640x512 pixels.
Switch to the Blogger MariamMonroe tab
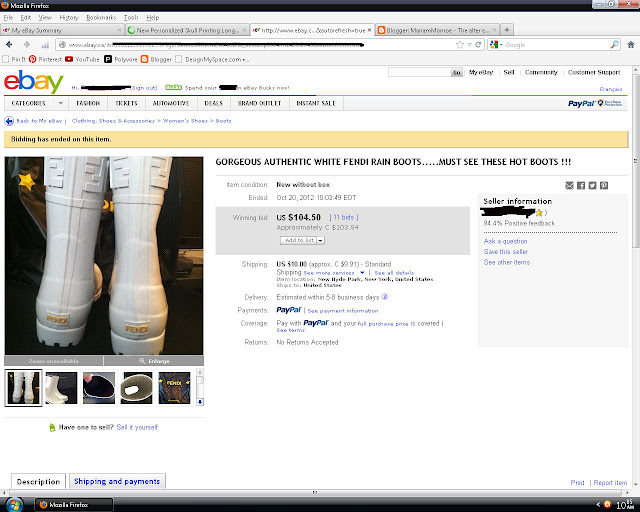point(437,30)
